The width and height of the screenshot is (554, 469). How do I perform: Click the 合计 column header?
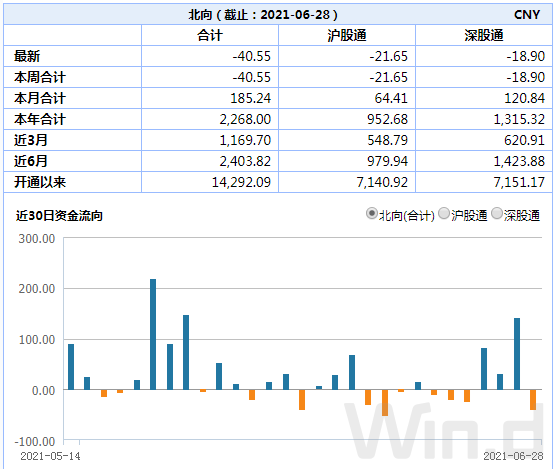210,35
